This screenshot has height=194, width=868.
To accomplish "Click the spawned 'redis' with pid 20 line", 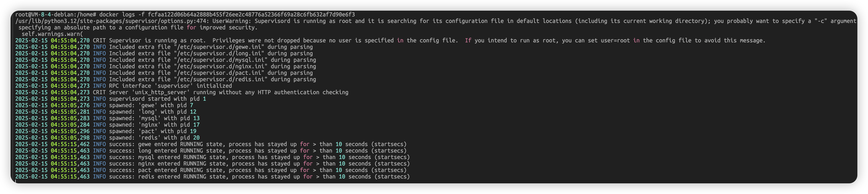I will coord(154,138).
